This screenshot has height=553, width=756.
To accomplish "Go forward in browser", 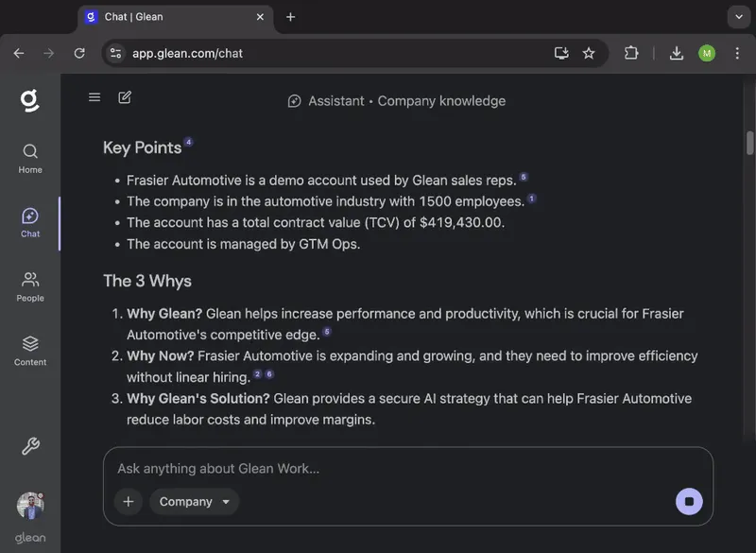I will [x=49, y=53].
